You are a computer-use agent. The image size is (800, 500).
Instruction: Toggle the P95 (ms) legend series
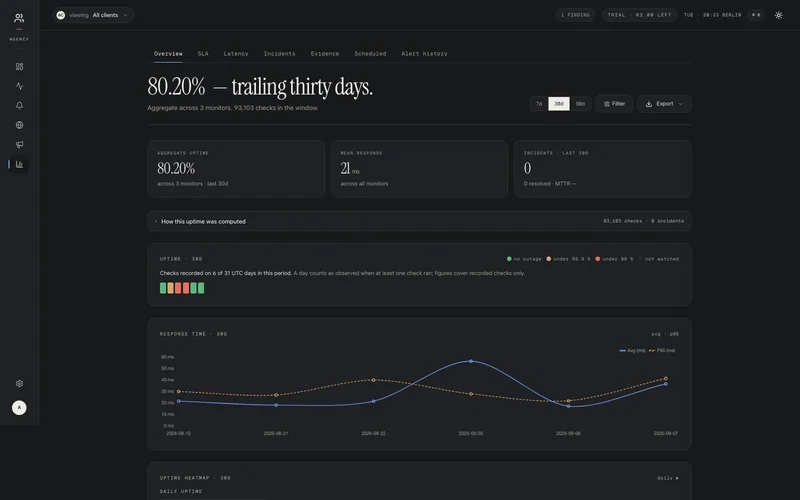click(x=662, y=351)
